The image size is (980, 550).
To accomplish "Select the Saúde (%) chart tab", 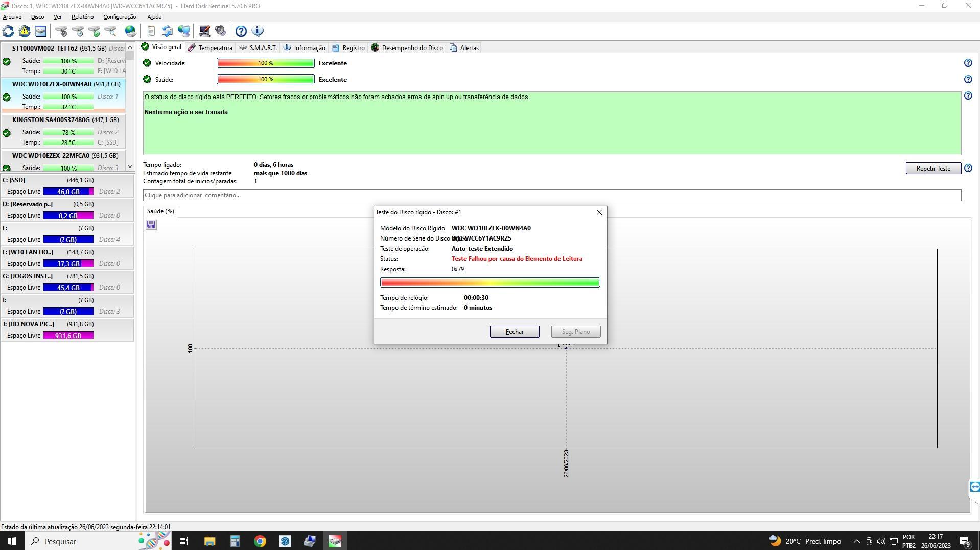I will pos(160,211).
